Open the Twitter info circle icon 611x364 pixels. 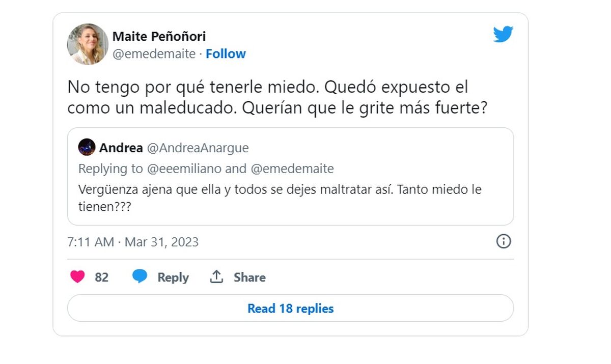[x=503, y=241]
